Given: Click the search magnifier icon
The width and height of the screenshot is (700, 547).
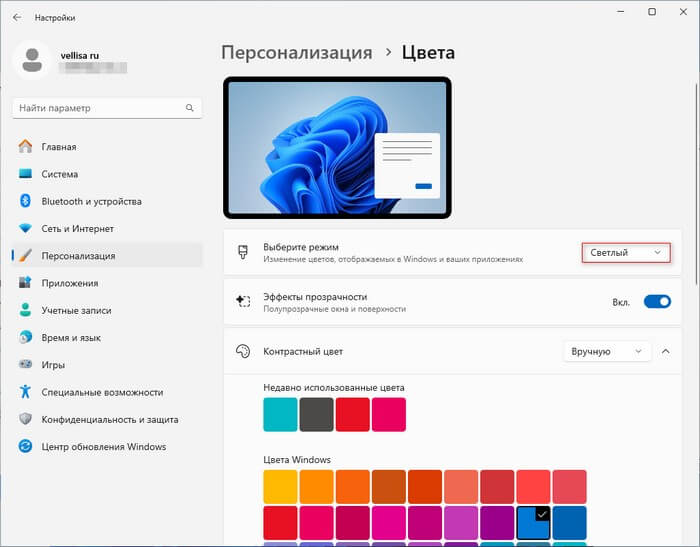Looking at the screenshot, I should click(x=190, y=108).
